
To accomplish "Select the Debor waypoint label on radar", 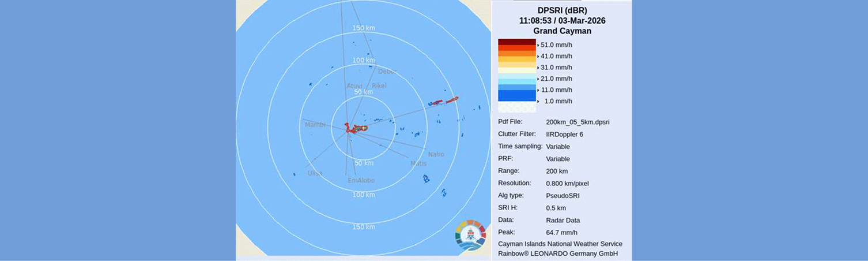I will pos(387,72).
